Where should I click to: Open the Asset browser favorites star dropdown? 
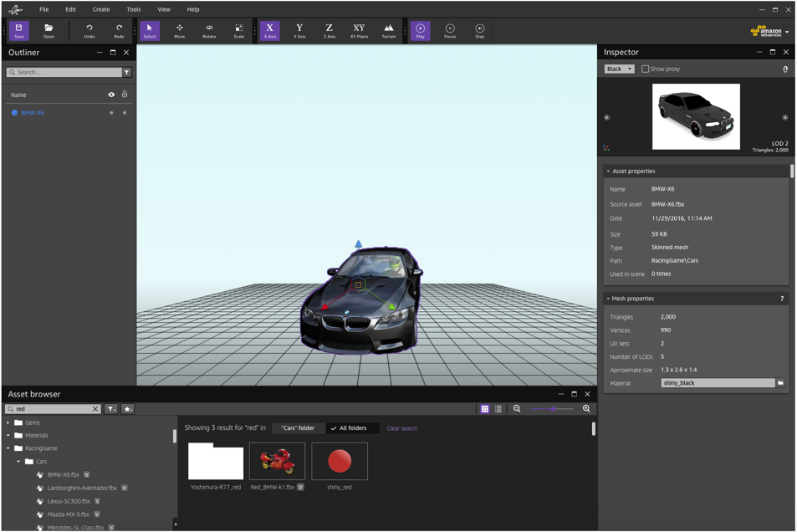128,409
